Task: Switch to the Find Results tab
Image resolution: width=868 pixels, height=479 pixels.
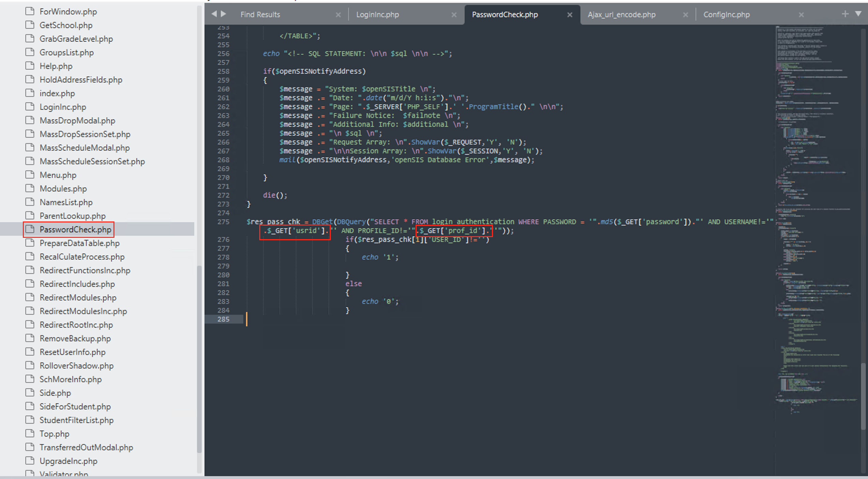Action: 260,14
